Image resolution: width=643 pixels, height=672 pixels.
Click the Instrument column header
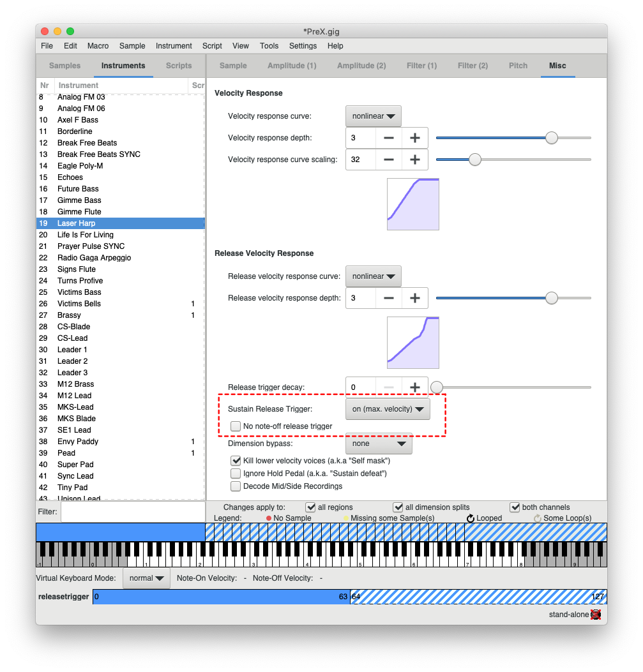(x=121, y=86)
